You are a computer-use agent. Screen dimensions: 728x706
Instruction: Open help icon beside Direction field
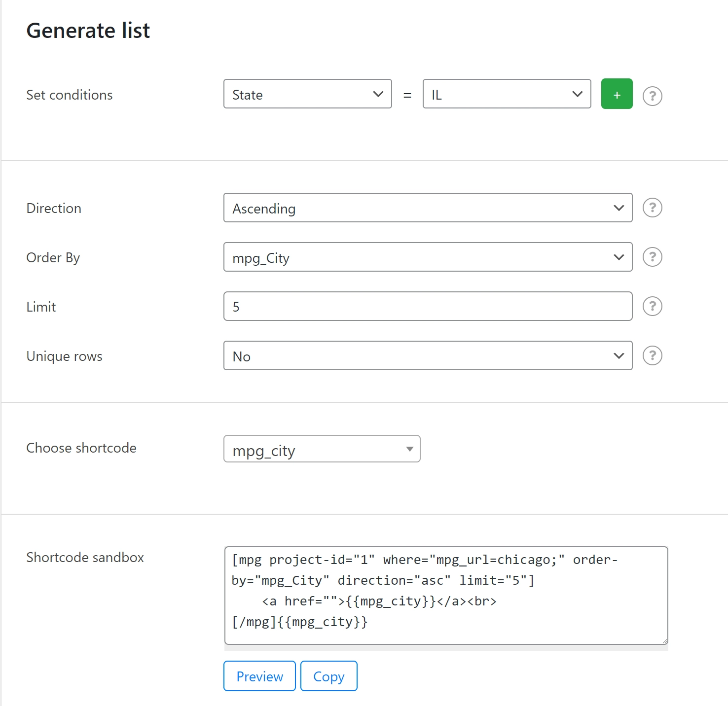coord(652,208)
